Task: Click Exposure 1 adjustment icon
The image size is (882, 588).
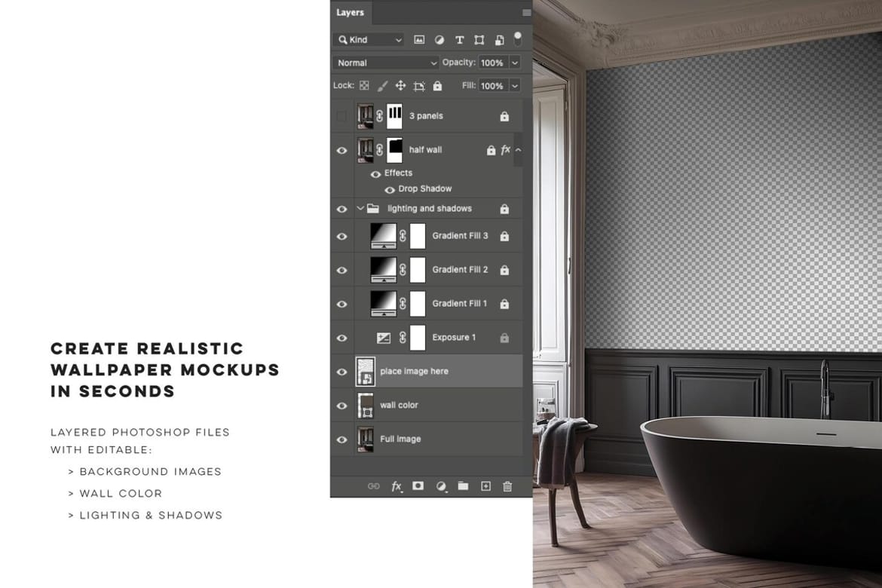Action: (x=384, y=338)
